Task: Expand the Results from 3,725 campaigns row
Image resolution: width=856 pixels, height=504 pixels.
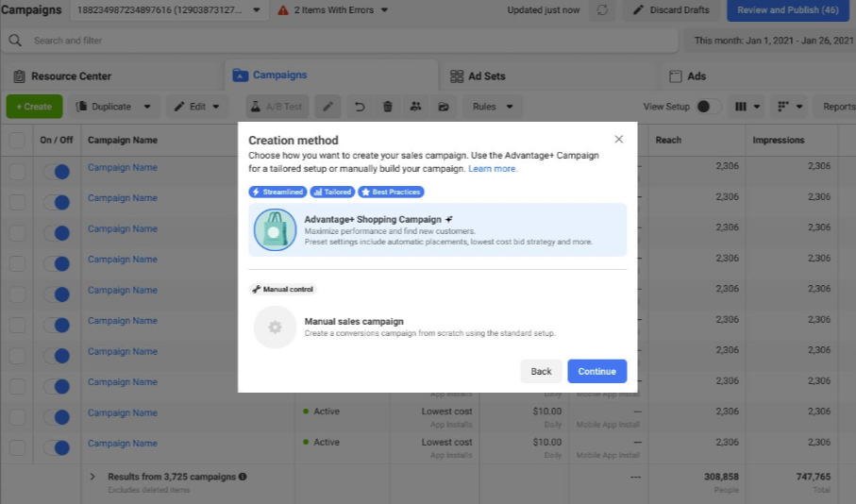Action: click(x=92, y=477)
